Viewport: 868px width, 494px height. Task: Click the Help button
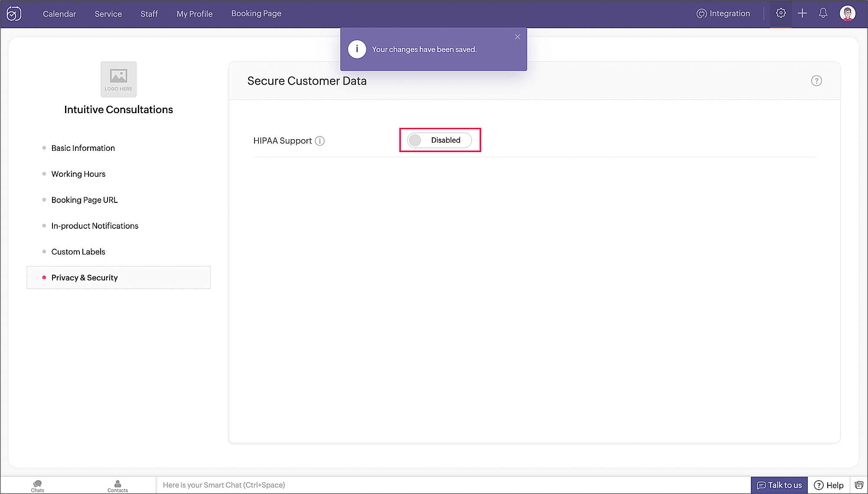(829, 485)
